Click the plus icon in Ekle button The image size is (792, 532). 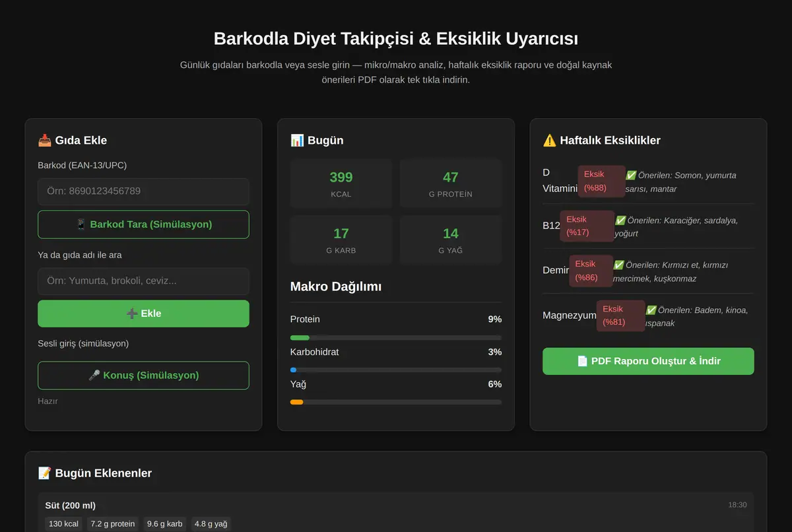pos(132,314)
